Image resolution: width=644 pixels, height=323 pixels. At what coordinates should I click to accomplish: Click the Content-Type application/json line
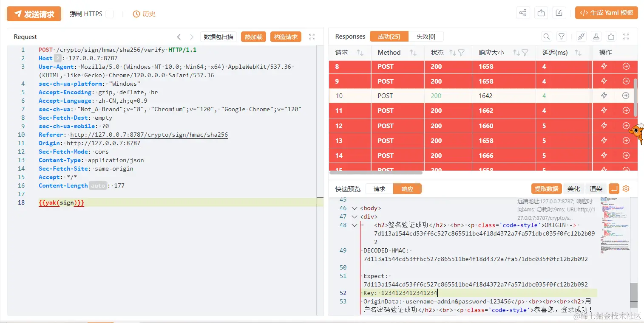91,160
